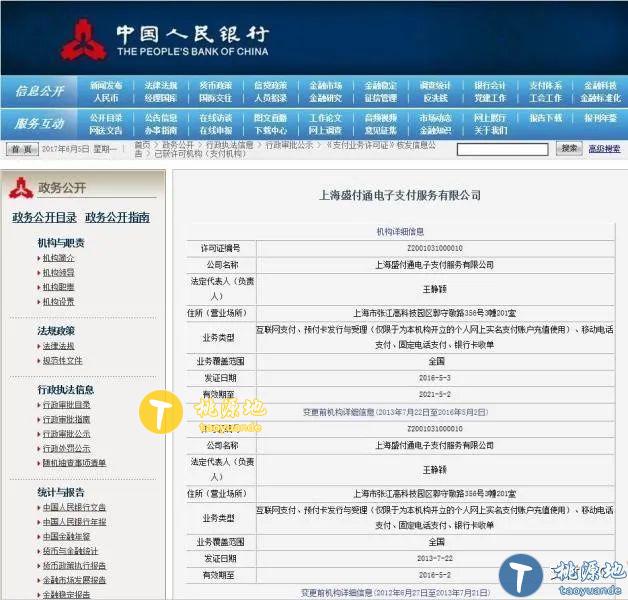This screenshot has height=600, width=628.
Task: Open the 征信管理 menu item
Action: click(x=380, y=98)
